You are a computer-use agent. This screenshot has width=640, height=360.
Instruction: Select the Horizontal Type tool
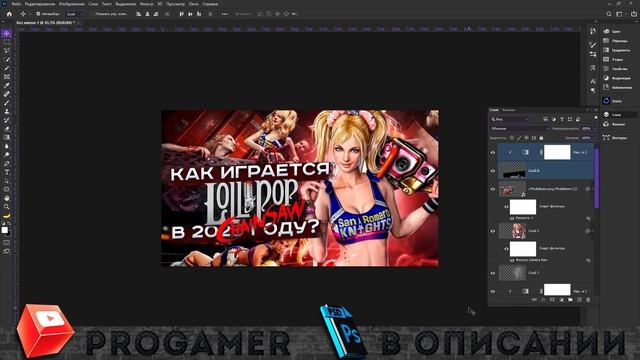click(7, 172)
